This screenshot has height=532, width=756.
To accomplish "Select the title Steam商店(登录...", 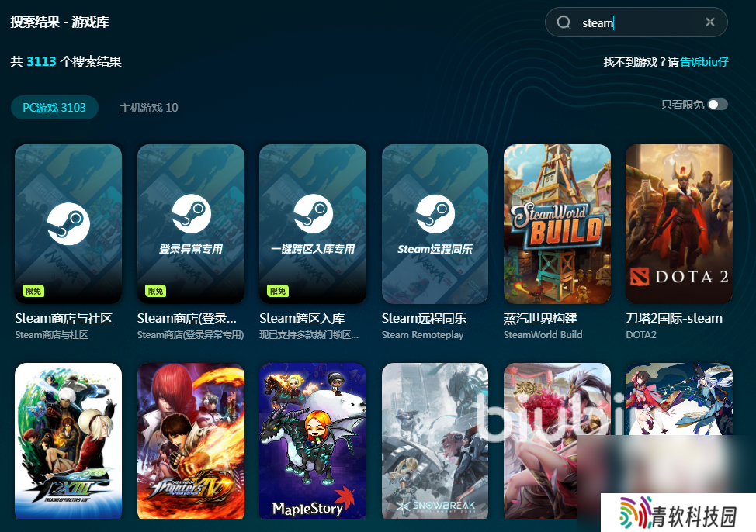I will click(187, 319).
